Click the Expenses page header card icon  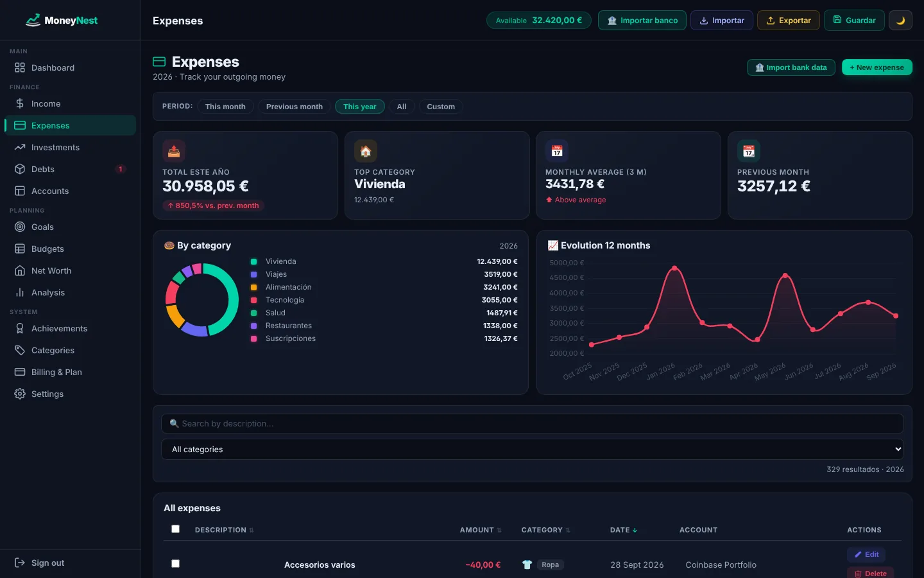(x=159, y=62)
